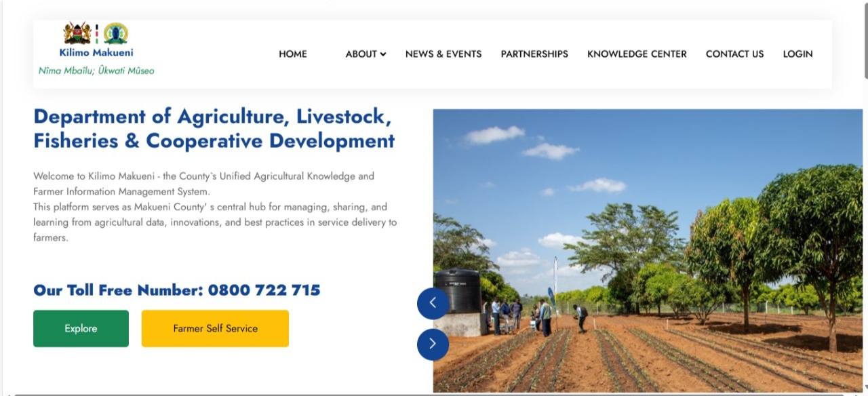Click the Login link
Image resolution: width=868 pixels, height=396 pixels.
point(797,54)
